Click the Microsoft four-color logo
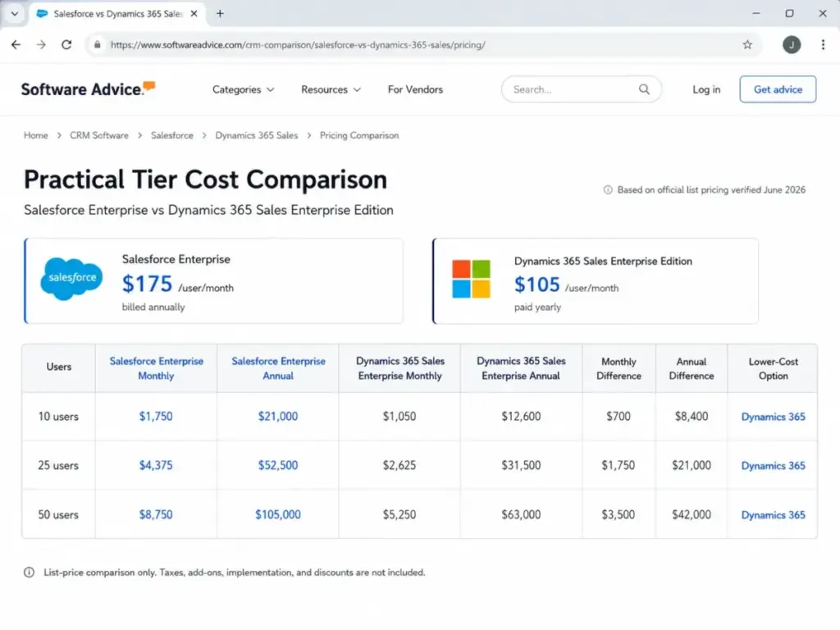 [471, 279]
